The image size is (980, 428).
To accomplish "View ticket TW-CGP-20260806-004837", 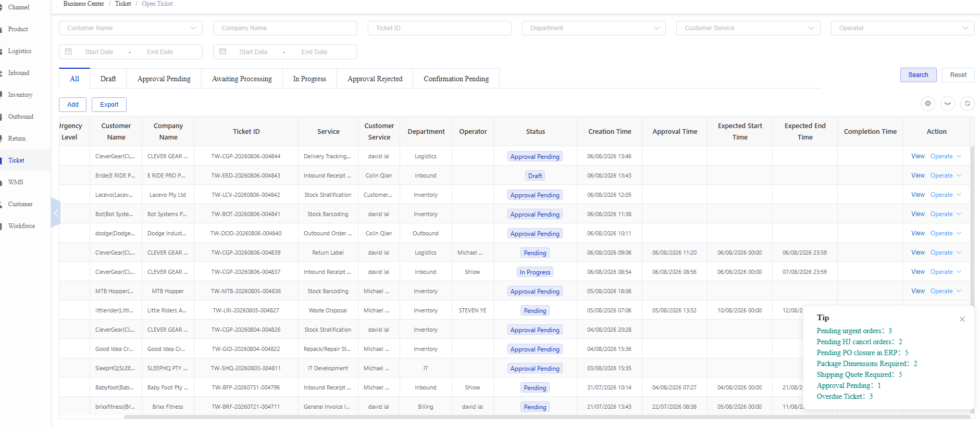I will click(918, 272).
